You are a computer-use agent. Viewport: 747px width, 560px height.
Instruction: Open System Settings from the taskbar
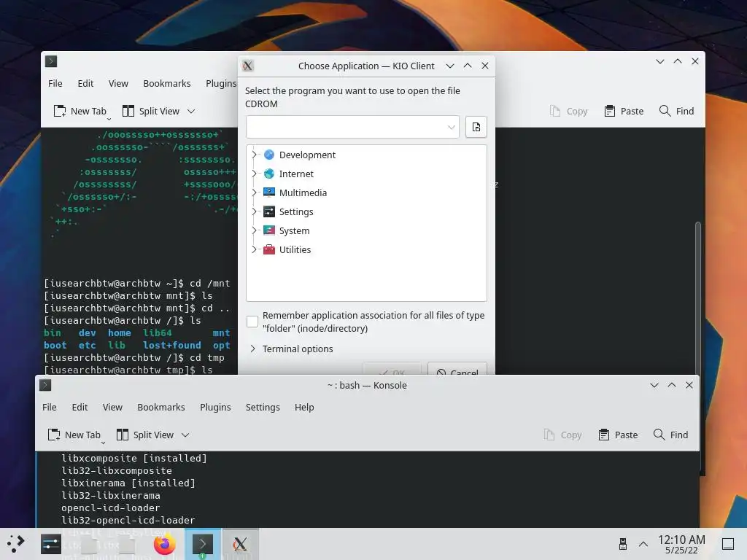pos(51,544)
